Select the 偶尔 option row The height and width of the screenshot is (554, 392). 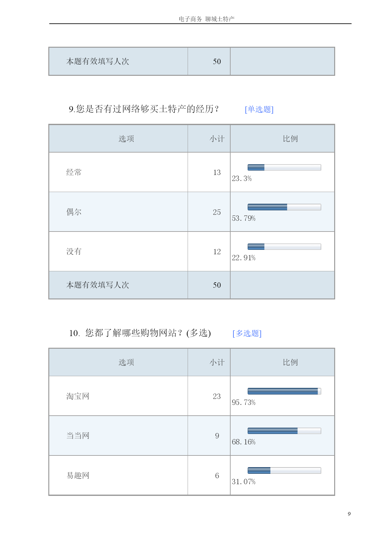click(x=192, y=212)
